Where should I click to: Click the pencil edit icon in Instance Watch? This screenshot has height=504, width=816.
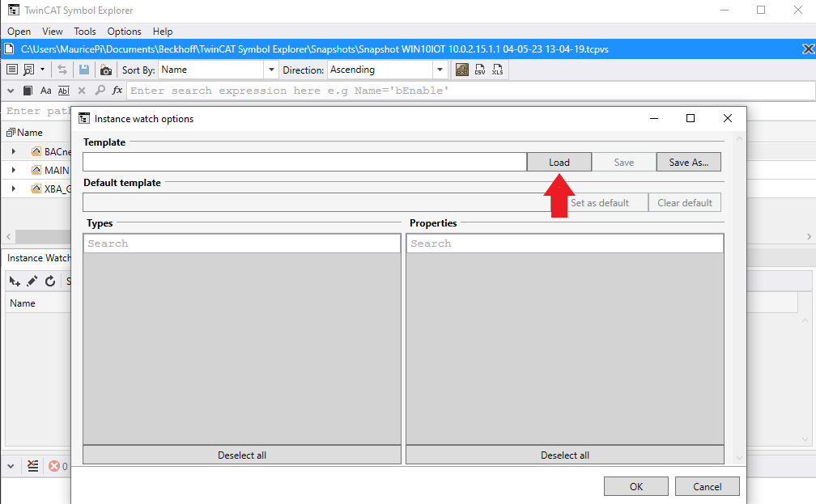point(32,282)
